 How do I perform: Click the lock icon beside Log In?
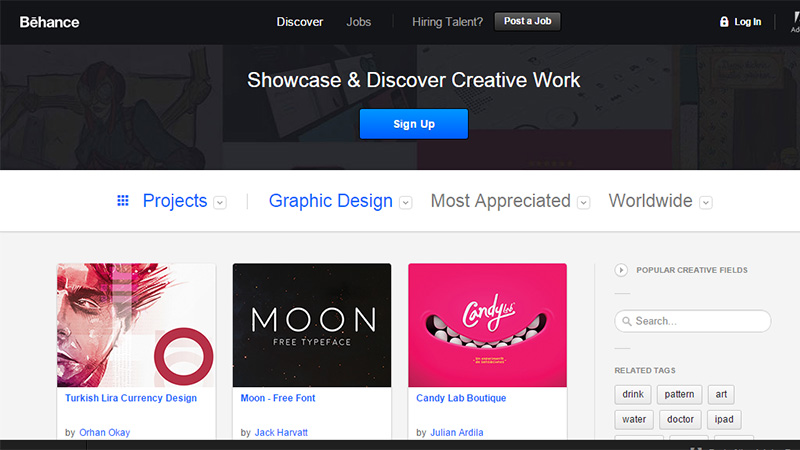[724, 21]
